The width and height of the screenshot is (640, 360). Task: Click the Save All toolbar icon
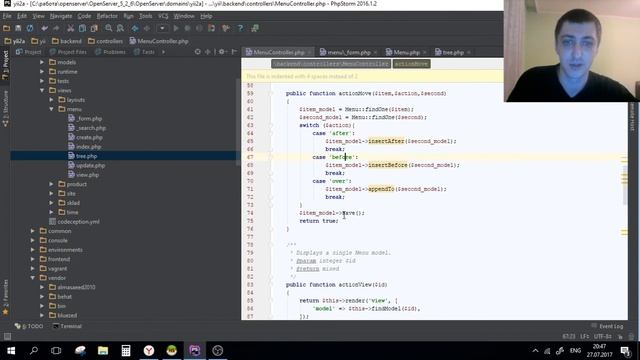point(18,28)
